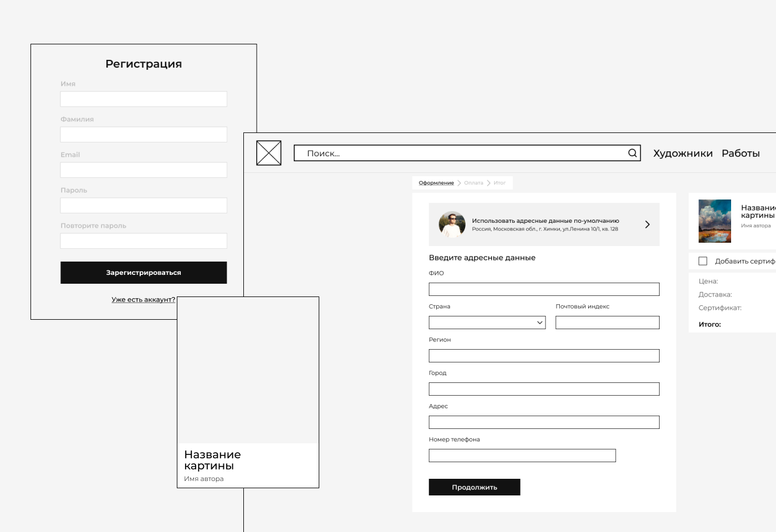Select the Почтовый индекс field

[x=607, y=323]
